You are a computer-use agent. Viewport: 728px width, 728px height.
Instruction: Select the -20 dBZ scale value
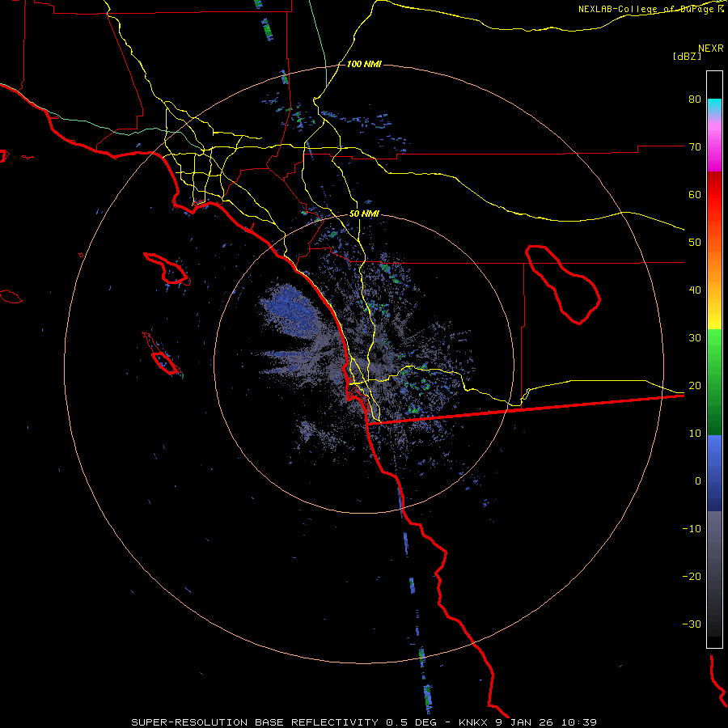[x=692, y=577]
